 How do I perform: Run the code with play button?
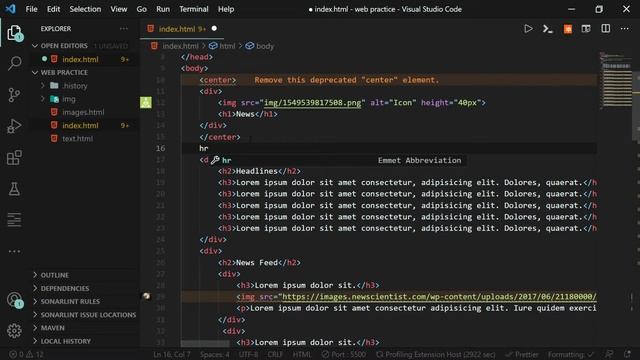click(x=528, y=29)
